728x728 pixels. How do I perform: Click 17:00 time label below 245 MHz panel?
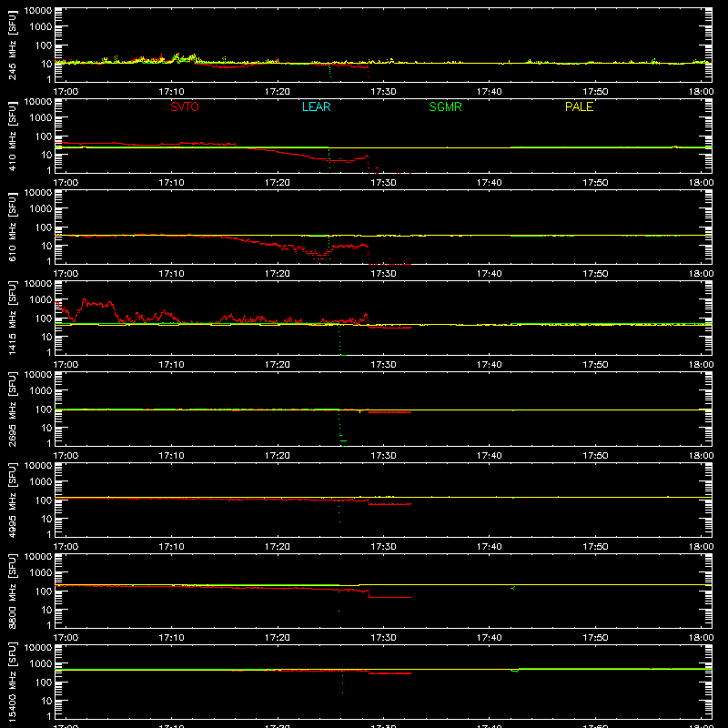tap(66, 92)
